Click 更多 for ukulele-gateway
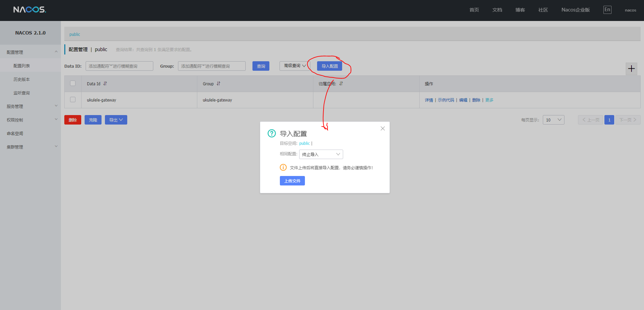Image resolution: width=644 pixels, height=310 pixels. 489,100
